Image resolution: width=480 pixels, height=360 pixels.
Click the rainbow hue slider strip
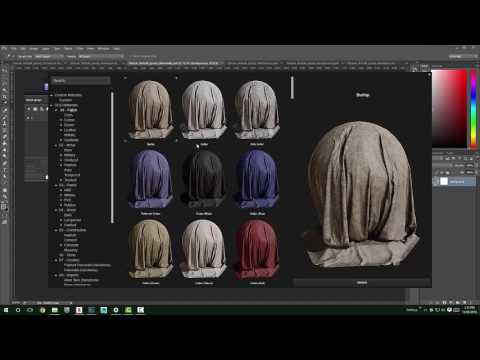[473, 108]
